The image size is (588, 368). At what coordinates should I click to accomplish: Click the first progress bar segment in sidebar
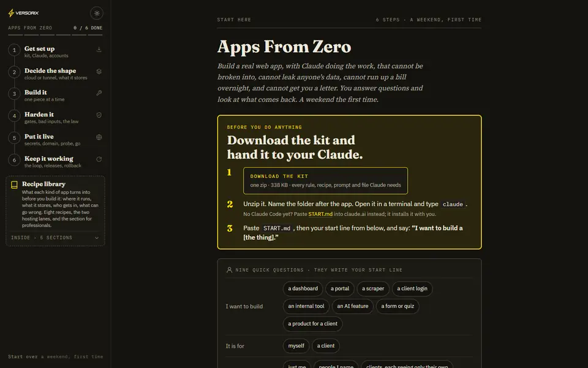pos(15,35)
